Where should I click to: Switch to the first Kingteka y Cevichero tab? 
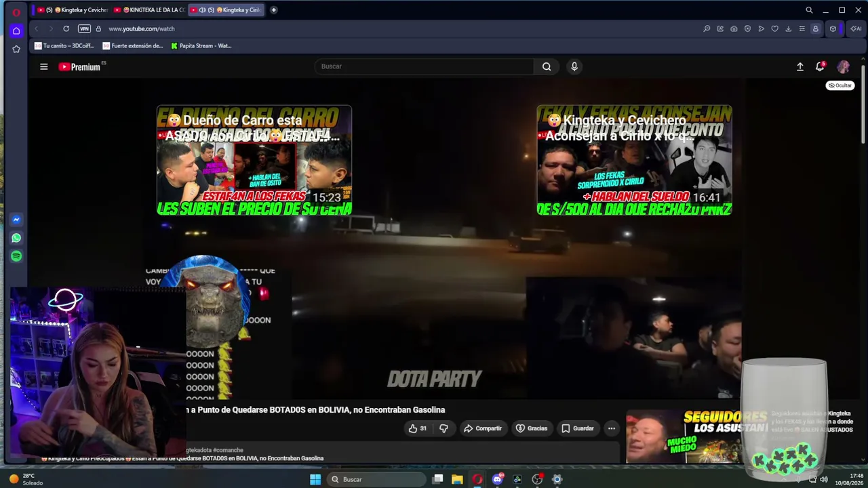[73, 10]
